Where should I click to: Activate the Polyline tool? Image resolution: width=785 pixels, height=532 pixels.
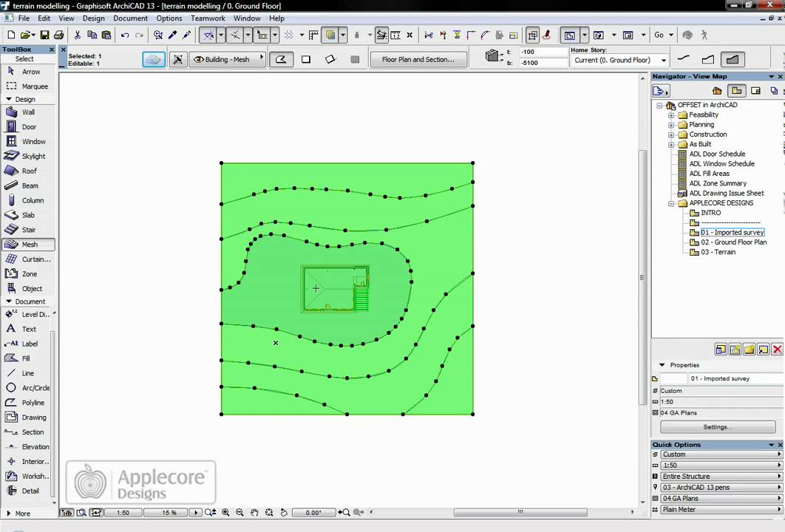click(x=27, y=403)
